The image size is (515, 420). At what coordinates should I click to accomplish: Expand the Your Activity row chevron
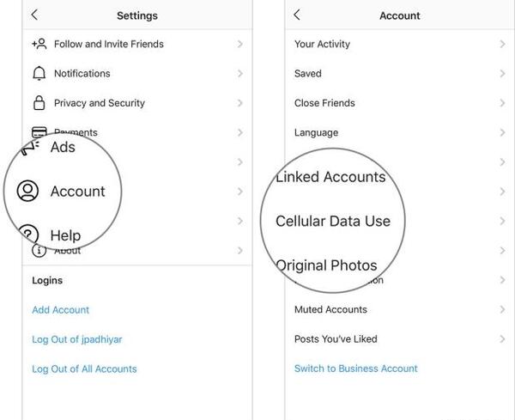click(502, 44)
